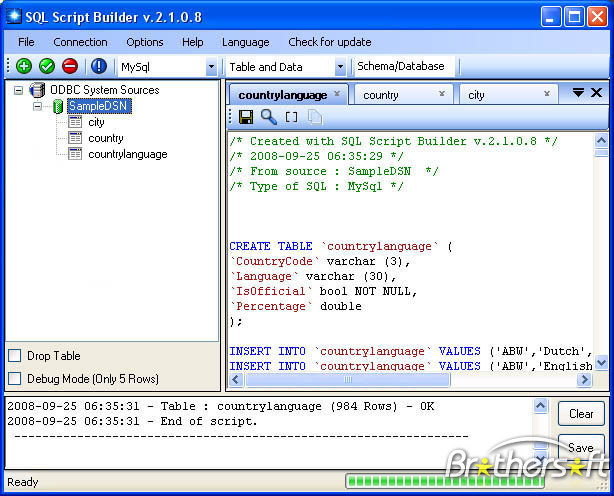
Task: Click editor vertical scroll down arrow
Action: [601, 363]
